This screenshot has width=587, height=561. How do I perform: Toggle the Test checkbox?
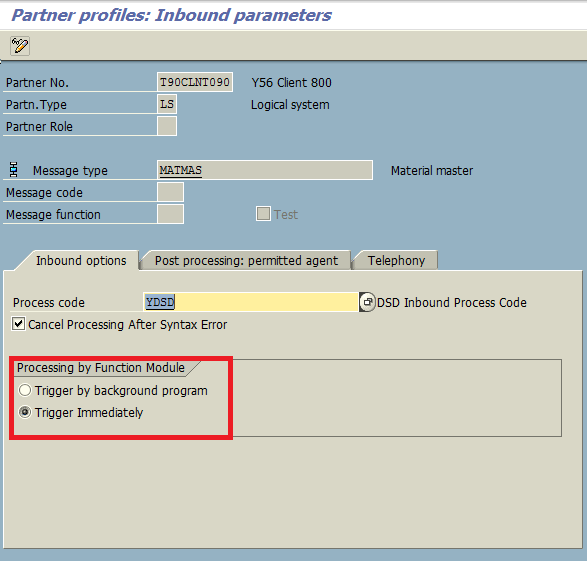pyautogui.click(x=263, y=214)
